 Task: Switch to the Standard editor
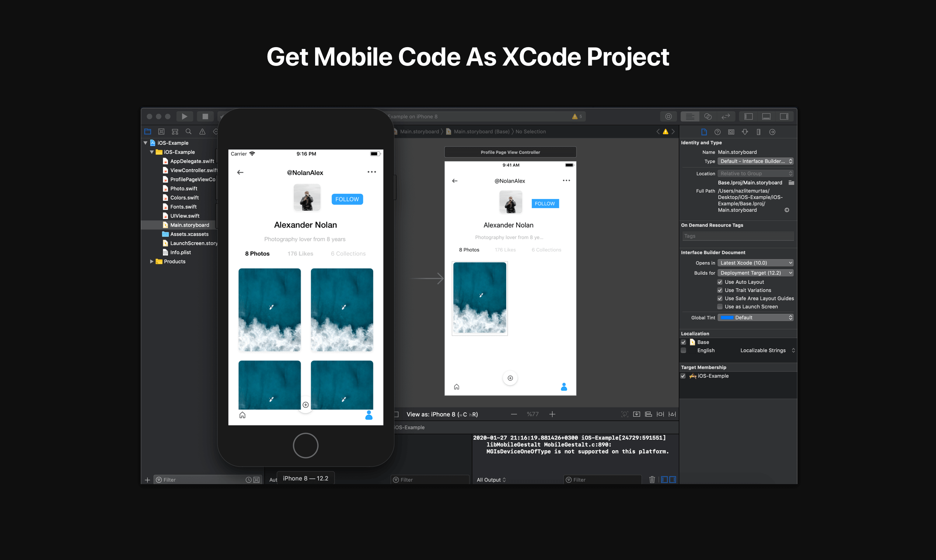tap(689, 116)
